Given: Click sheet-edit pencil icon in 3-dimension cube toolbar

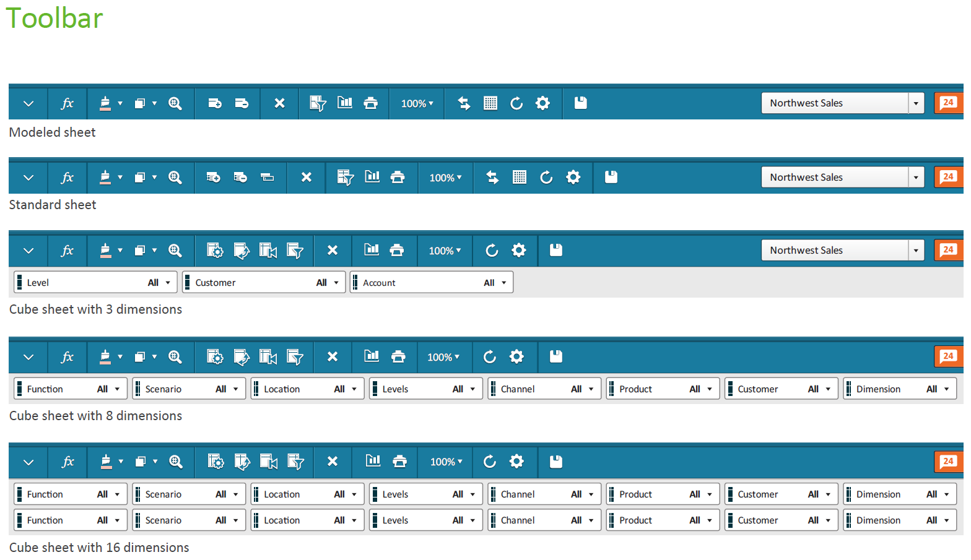Looking at the screenshot, I should coord(242,251).
